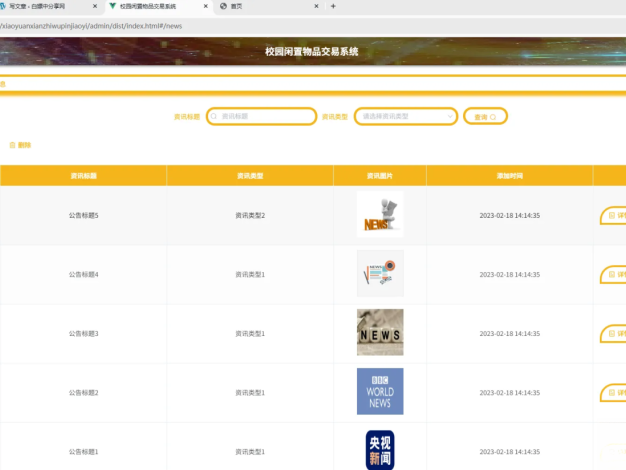Click the magnifier icon in 资讯标题 field
The image size is (626, 470).
(214, 116)
